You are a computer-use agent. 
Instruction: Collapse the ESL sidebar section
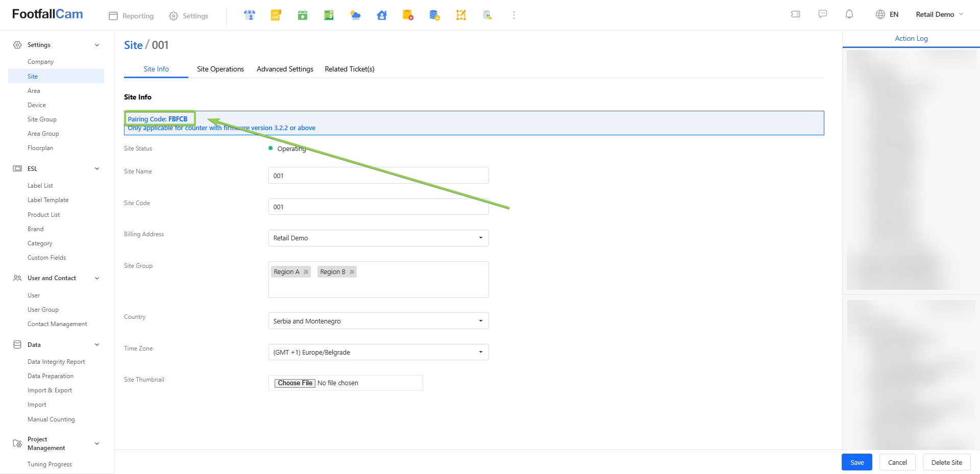[x=97, y=169]
